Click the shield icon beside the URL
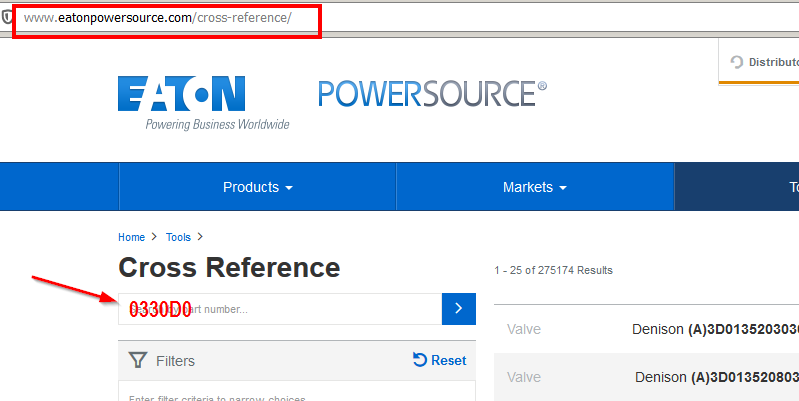The image size is (799, 401). pos(6,17)
